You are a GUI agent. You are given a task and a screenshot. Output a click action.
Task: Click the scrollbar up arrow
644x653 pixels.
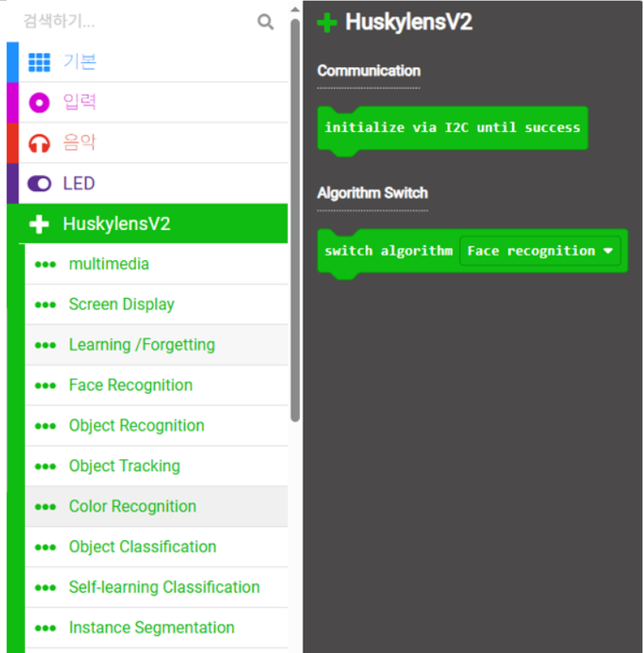click(295, 9)
